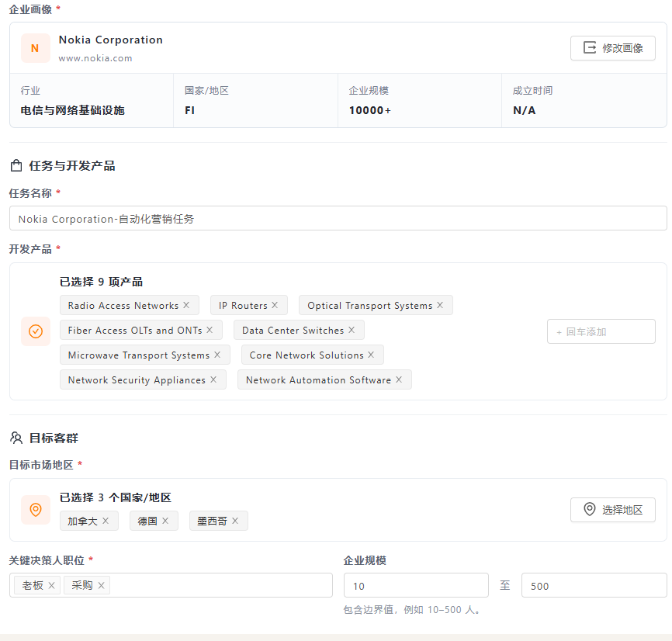The height and width of the screenshot is (641, 672).
Task: Click the people icon beside 目标客群
Action: (x=16, y=438)
